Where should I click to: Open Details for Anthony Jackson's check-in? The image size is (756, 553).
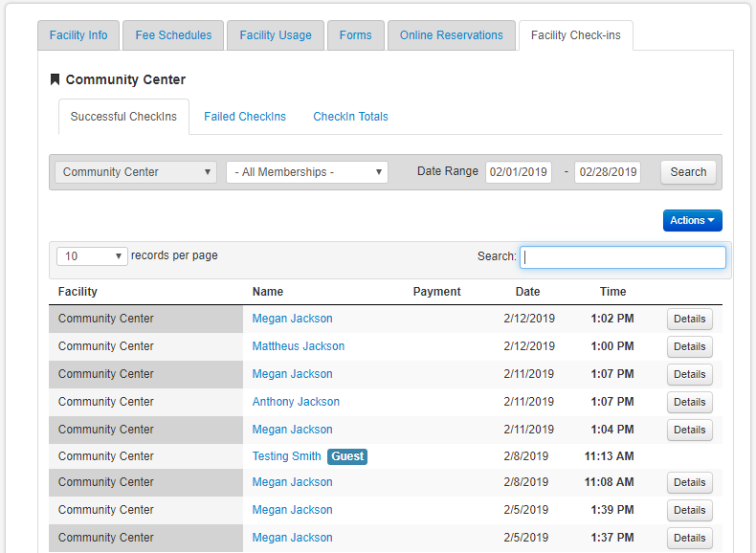689,403
